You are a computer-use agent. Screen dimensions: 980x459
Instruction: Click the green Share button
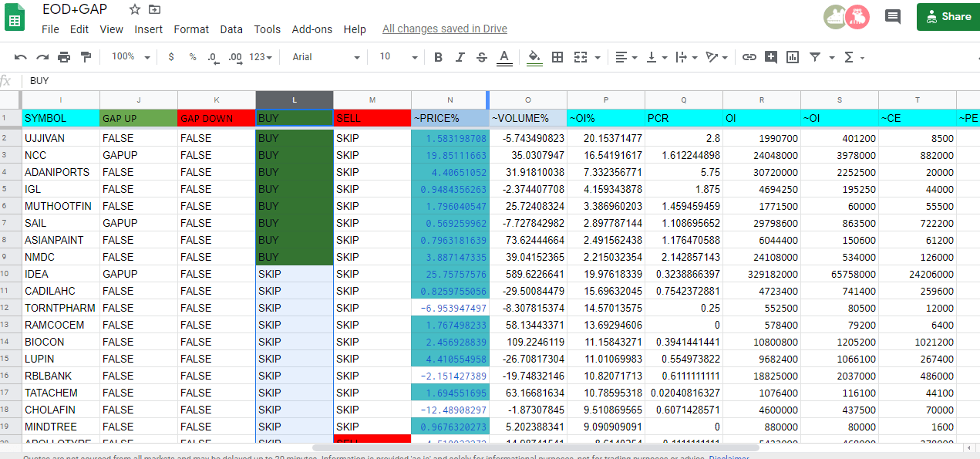coord(948,16)
